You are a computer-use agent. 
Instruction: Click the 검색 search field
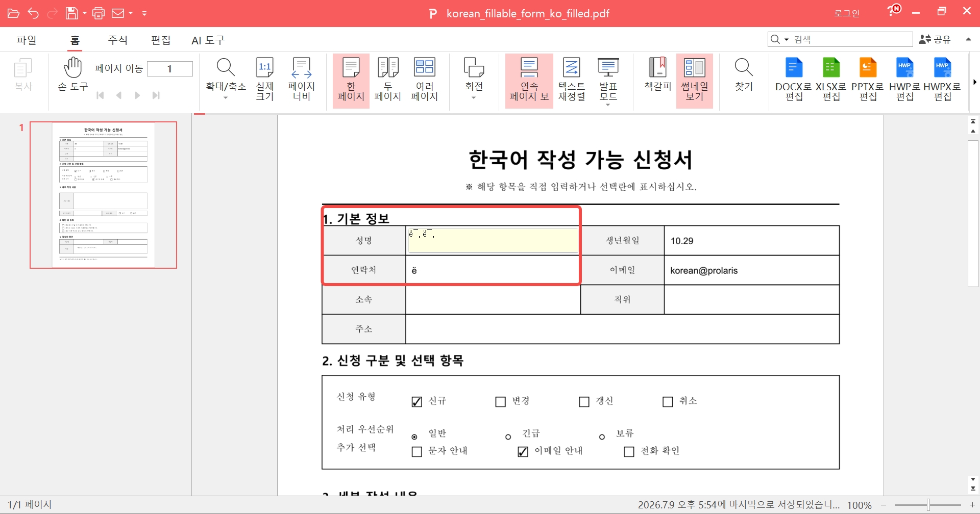coord(851,39)
